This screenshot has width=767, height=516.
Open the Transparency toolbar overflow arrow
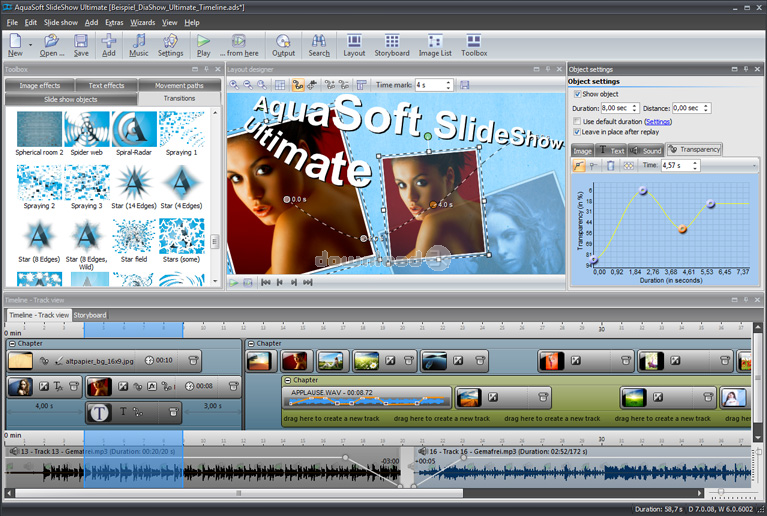click(754, 166)
